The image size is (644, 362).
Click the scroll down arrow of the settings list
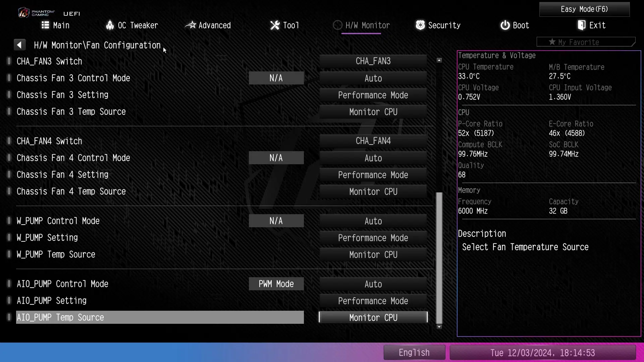point(439,327)
